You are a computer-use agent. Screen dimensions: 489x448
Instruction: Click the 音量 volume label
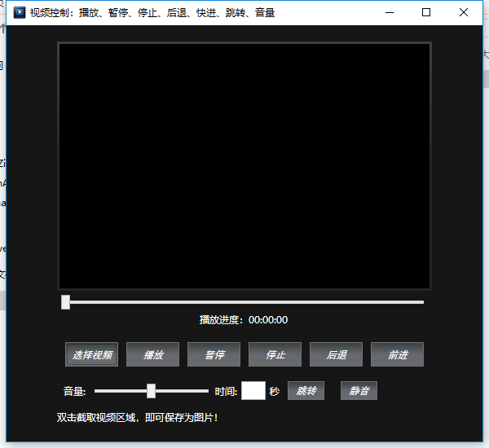(74, 392)
